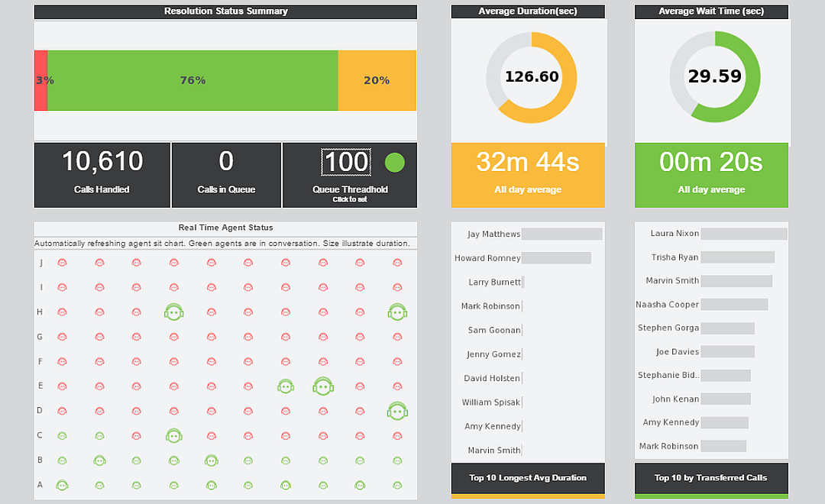Click the 'Jenny Gomez' name label
This screenshot has width=825, height=504.
point(493,354)
